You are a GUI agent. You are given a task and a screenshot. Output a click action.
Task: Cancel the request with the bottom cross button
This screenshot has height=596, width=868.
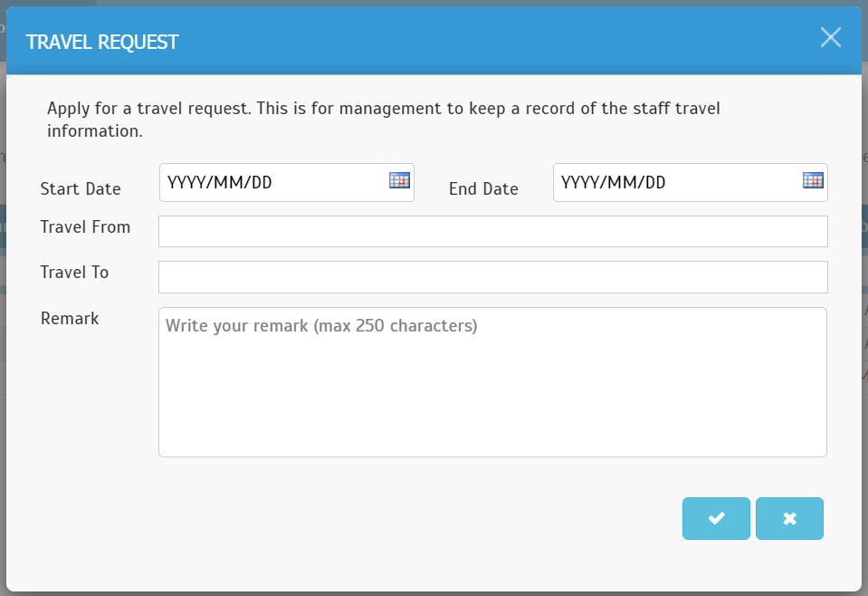(789, 518)
